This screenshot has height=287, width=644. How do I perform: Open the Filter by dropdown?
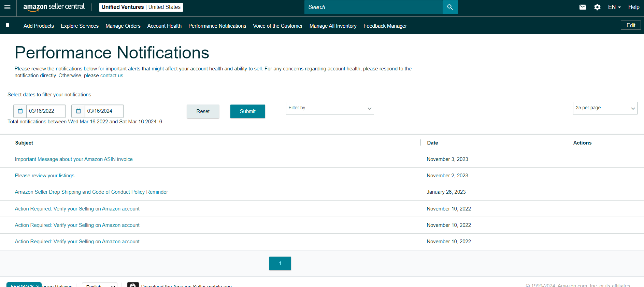click(330, 108)
